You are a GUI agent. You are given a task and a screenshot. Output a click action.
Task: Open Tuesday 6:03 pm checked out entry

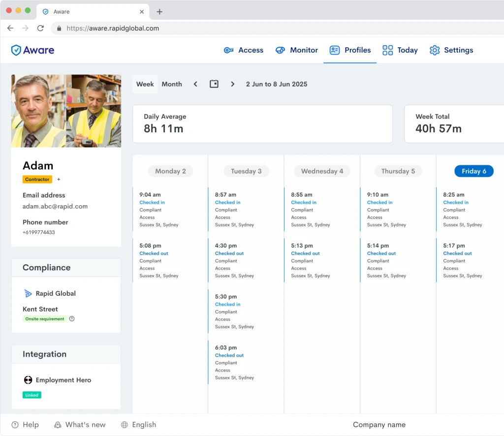pyautogui.click(x=246, y=362)
